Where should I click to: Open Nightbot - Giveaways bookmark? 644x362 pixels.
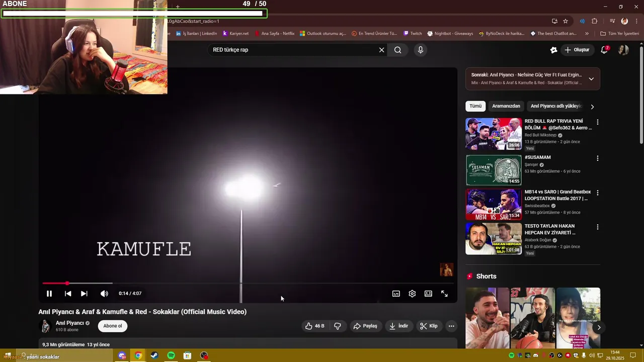[450, 34]
